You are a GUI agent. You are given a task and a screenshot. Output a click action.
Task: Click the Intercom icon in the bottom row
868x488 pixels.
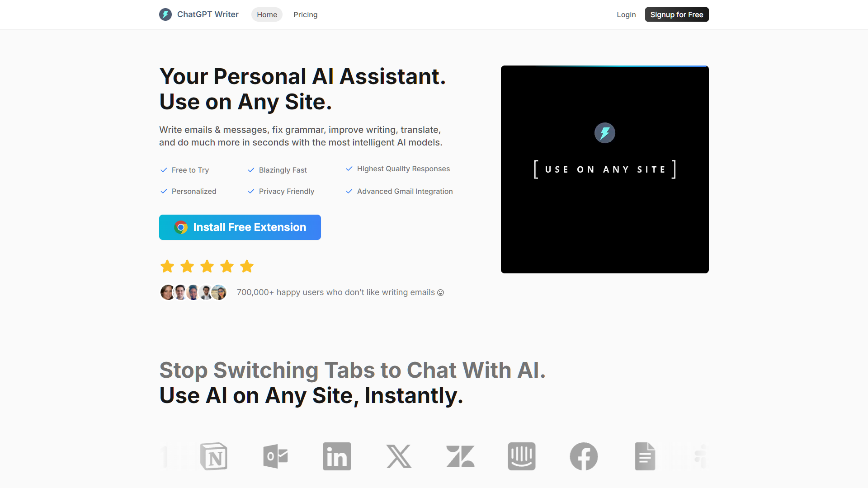point(521,456)
